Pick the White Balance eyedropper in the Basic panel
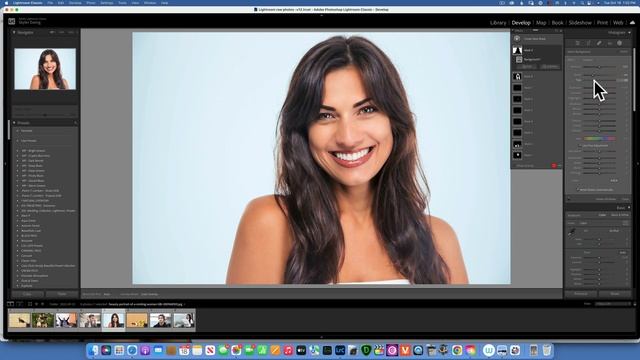Viewport: 640px width, 360px height. [x=571, y=232]
